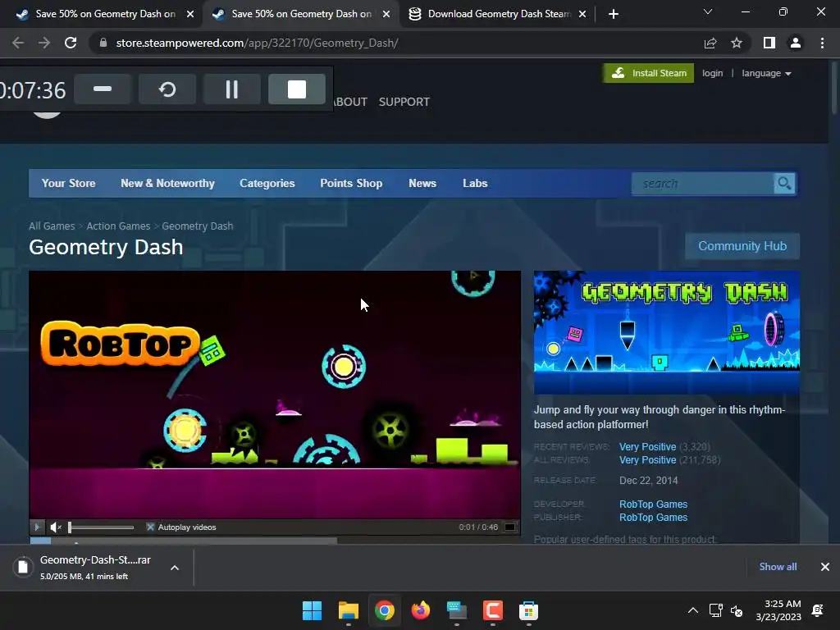Viewport: 840px width, 630px height.
Task: Open the RobTop Games publisher link
Action: 653,518
